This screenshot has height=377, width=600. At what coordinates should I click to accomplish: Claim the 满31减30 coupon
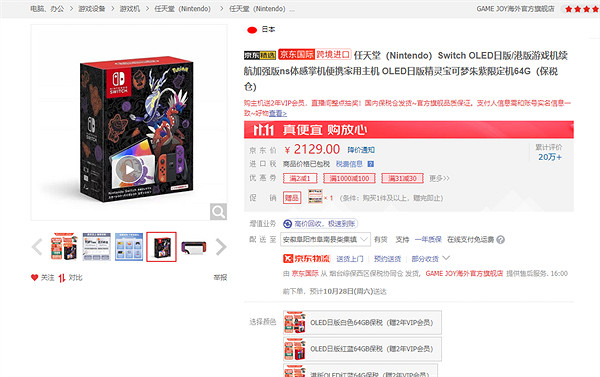point(402,178)
